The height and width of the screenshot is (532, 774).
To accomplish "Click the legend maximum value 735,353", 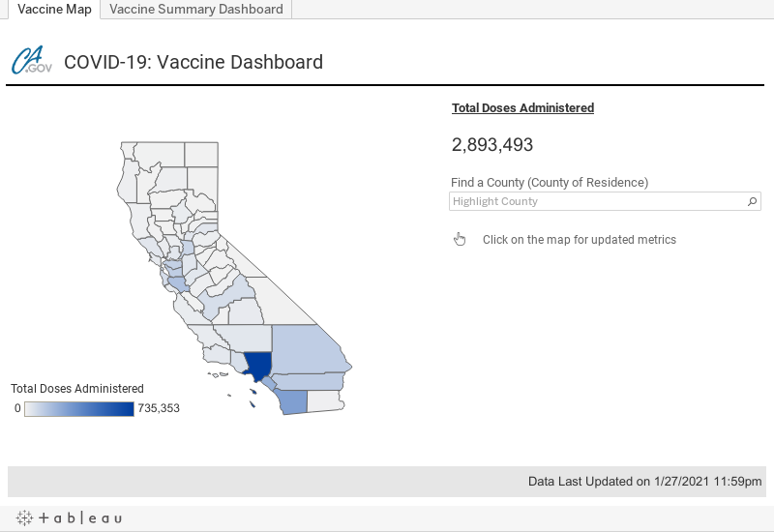I will coord(159,408).
